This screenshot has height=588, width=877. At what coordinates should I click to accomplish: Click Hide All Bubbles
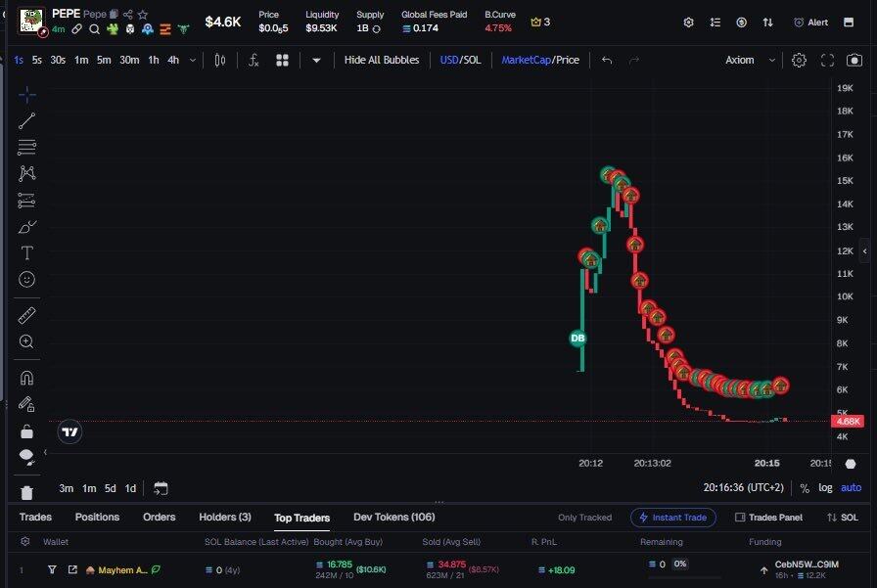[x=381, y=60]
